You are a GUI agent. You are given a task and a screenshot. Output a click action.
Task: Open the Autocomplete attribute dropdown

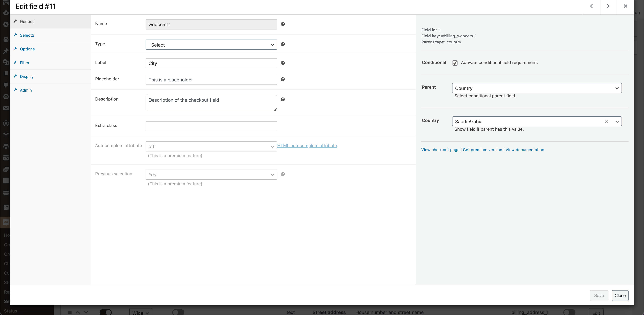pos(211,146)
